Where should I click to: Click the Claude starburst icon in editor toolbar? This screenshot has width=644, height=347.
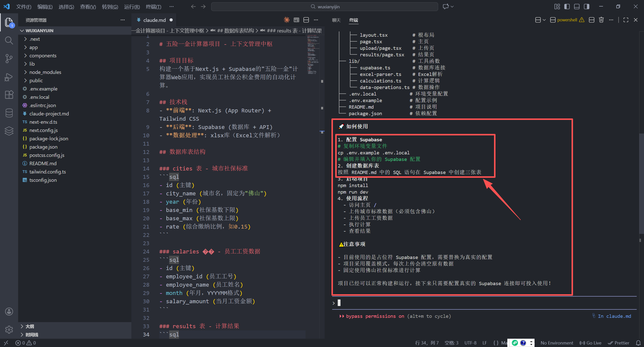click(286, 20)
